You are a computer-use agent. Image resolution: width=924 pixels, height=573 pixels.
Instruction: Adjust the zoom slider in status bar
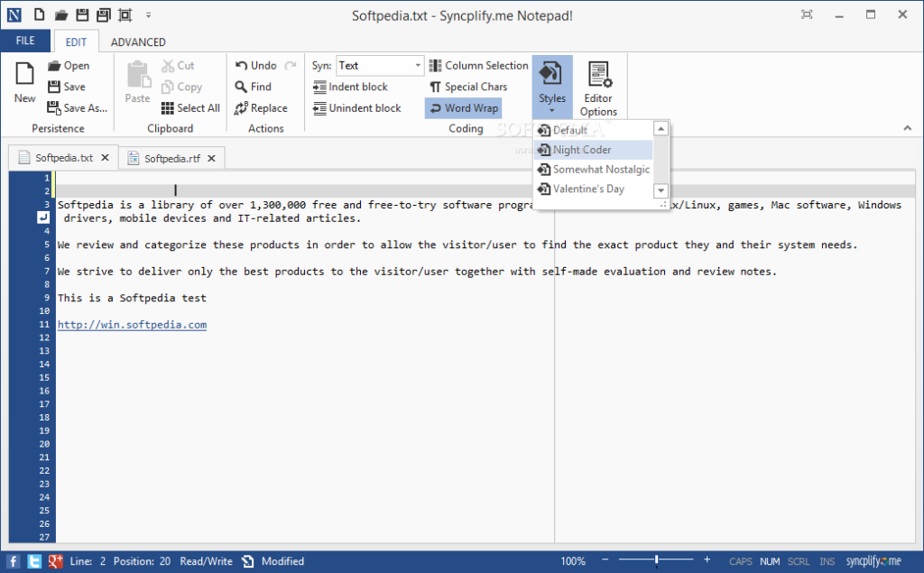click(x=656, y=561)
